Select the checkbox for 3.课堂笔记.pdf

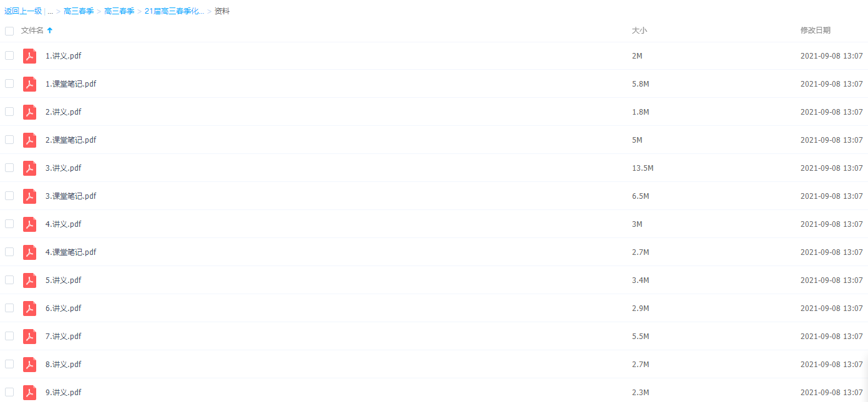(9, 196)
